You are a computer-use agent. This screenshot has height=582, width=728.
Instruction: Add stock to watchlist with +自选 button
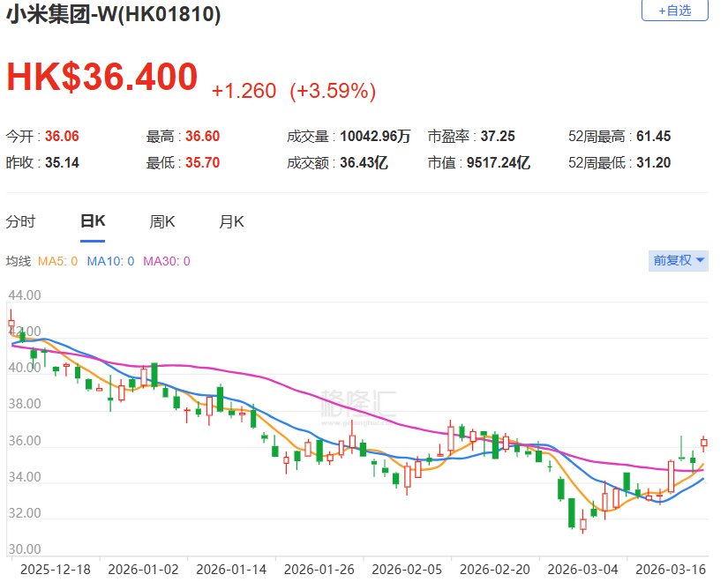pos(674,11)
